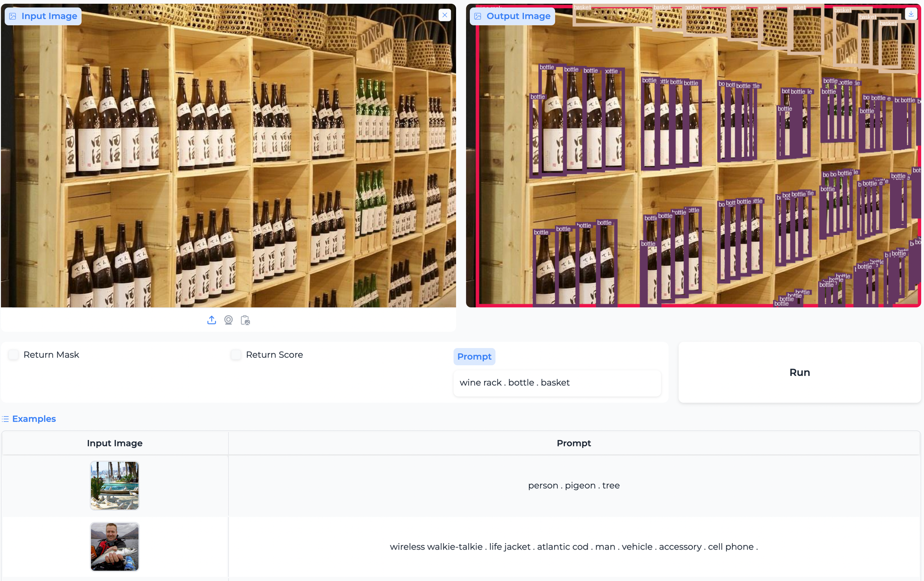Choose the 'person . pigeon . tree' example

coord(573,485)
